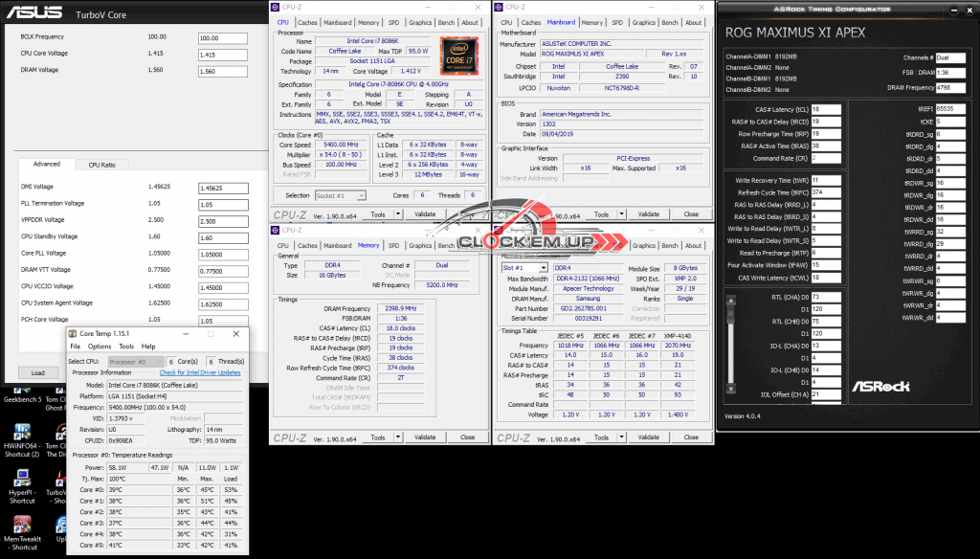
Task: Open the HWiNFO64 desktop shortcut
Action: pos(21,436)
